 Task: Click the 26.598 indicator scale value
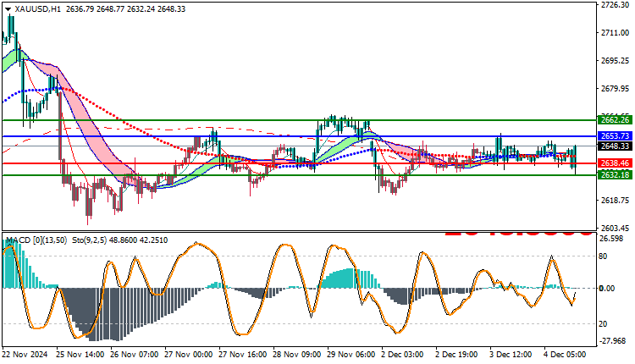click(x=611, y=239)
